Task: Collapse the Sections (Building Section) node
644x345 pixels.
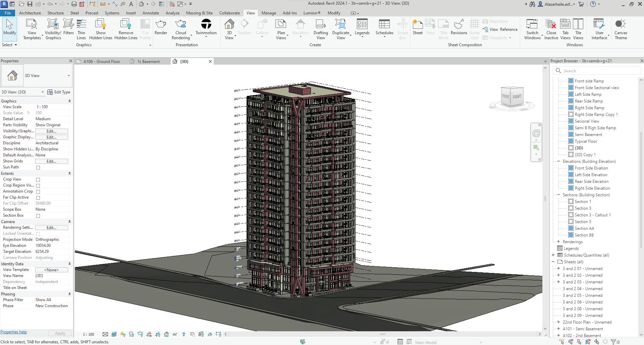Action: pyautogui.click(x=558, y=195)
